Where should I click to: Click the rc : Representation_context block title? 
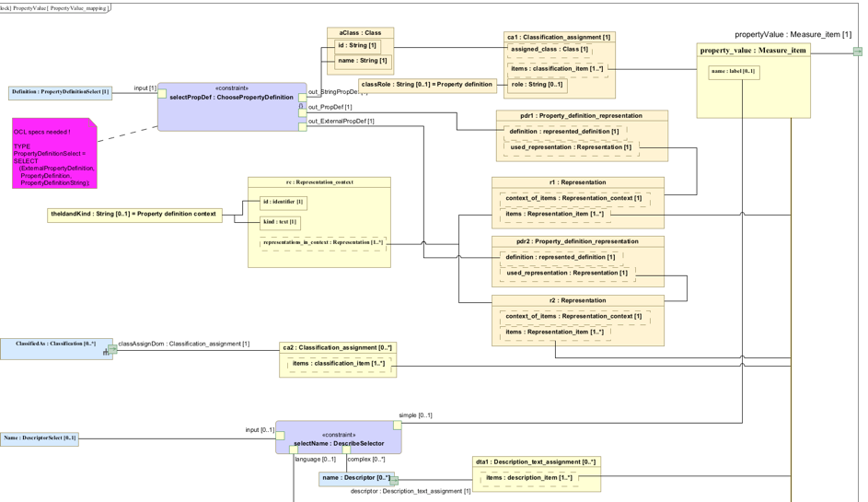pyautogui.click(x=318, y=182)
